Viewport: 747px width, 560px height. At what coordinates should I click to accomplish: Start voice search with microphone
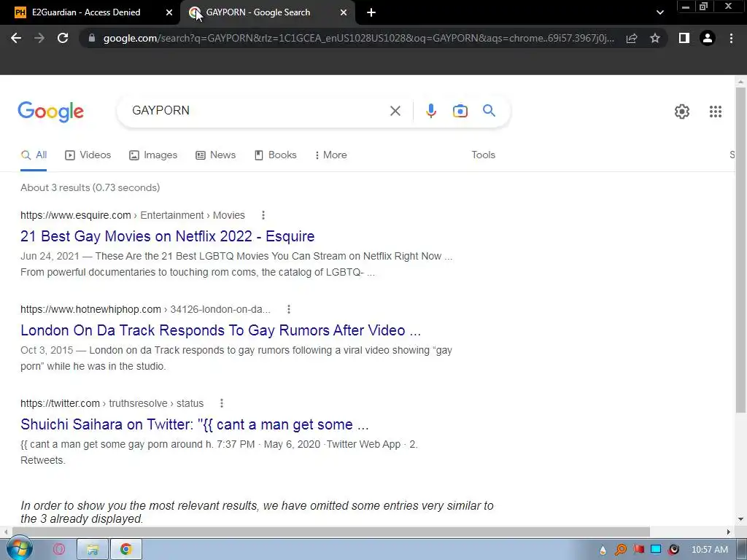(x=430, y=111)
